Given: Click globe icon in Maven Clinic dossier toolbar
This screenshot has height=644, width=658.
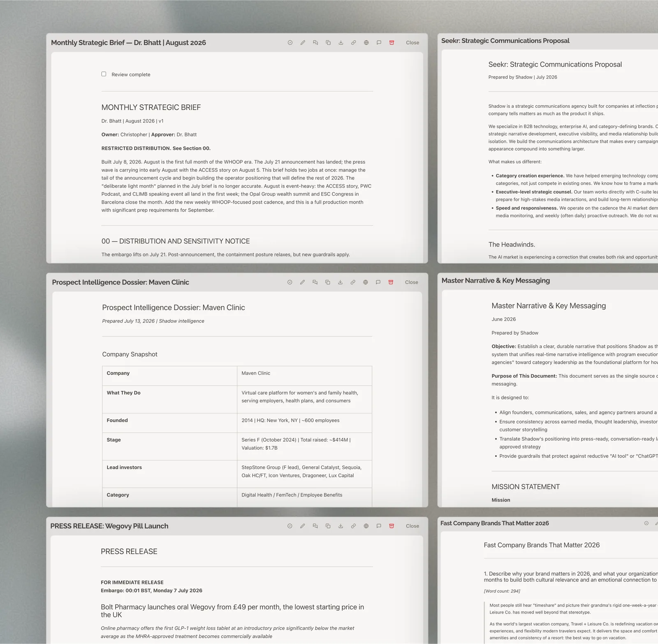Looking at the screenshot, I should click(x=366, y=282).
